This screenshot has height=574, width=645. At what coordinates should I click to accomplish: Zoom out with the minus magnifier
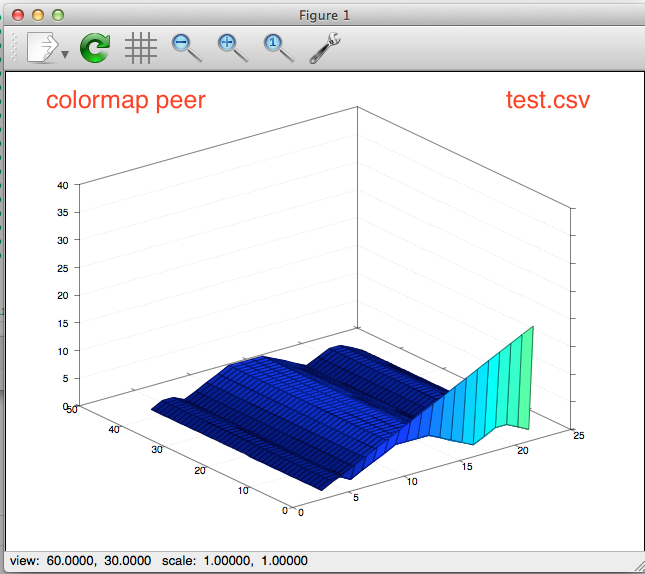pyautogui.click(x=187, y=48)
